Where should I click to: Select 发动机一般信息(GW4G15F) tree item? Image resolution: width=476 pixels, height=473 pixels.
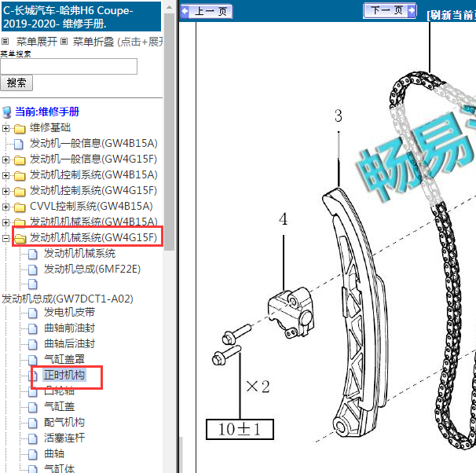(93, 159)
